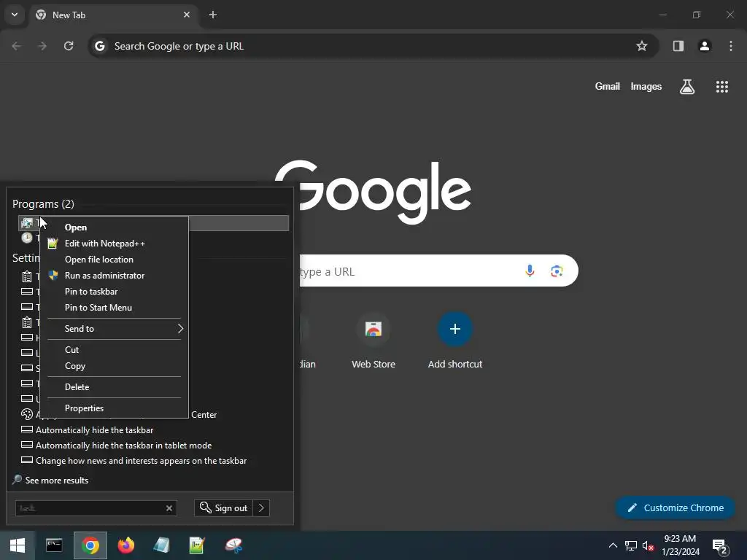Image resolution: width=747 pixels, height=560 pixels.
Task: Click the Chrome taskbar icon
Action: 90,545
